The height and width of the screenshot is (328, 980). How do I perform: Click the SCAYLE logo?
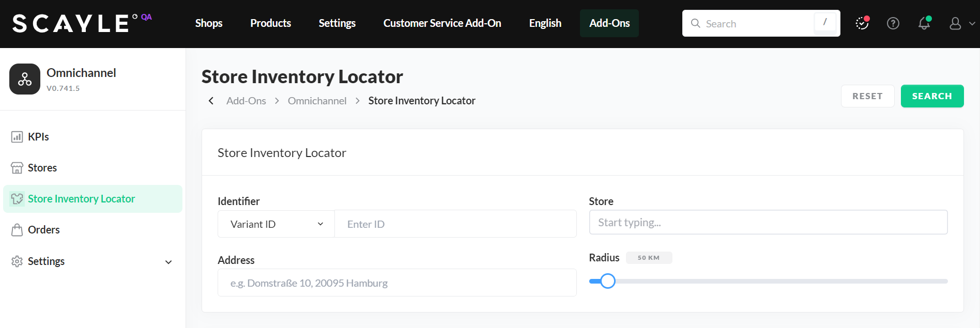tap(71, 24)
